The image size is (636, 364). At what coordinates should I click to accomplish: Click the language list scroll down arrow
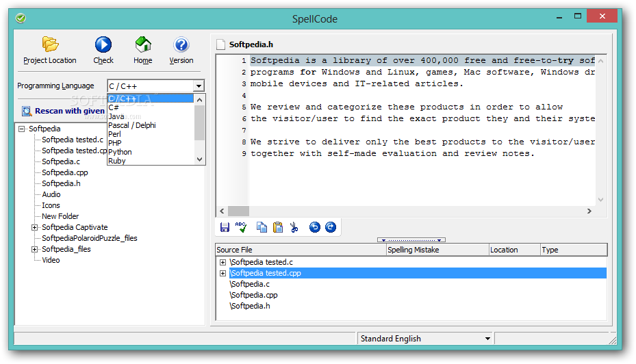pyautogui.click(x=199, y=159)
